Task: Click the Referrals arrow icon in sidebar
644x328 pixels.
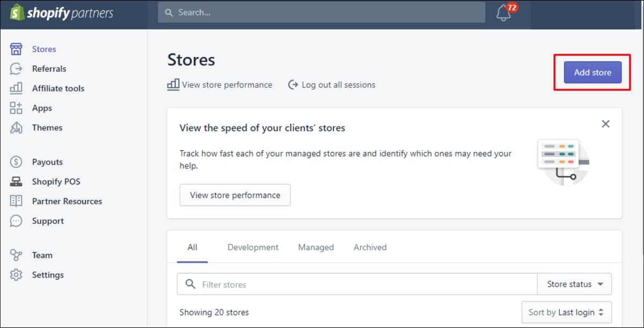Action: 16,69
